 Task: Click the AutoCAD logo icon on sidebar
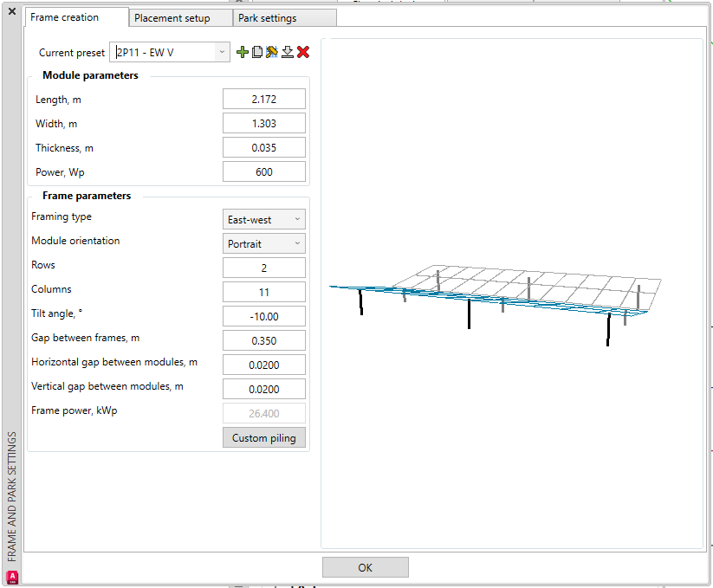pos(12,577)
